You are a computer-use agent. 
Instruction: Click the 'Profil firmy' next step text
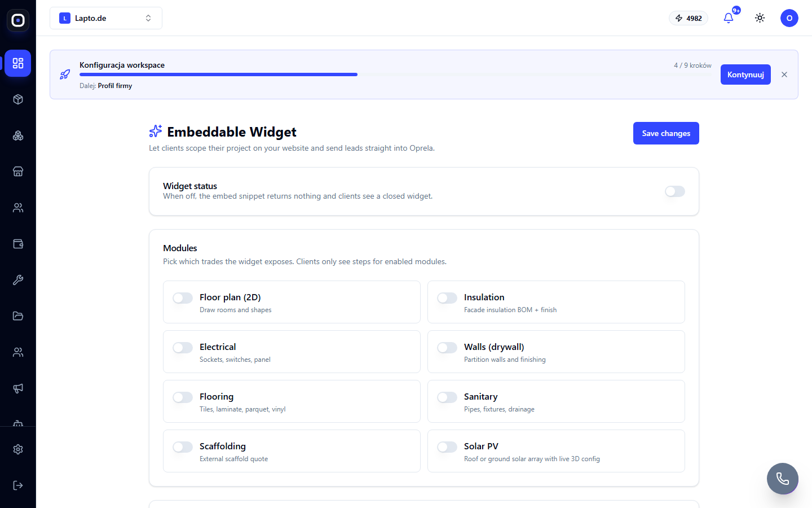click(115, 86)
